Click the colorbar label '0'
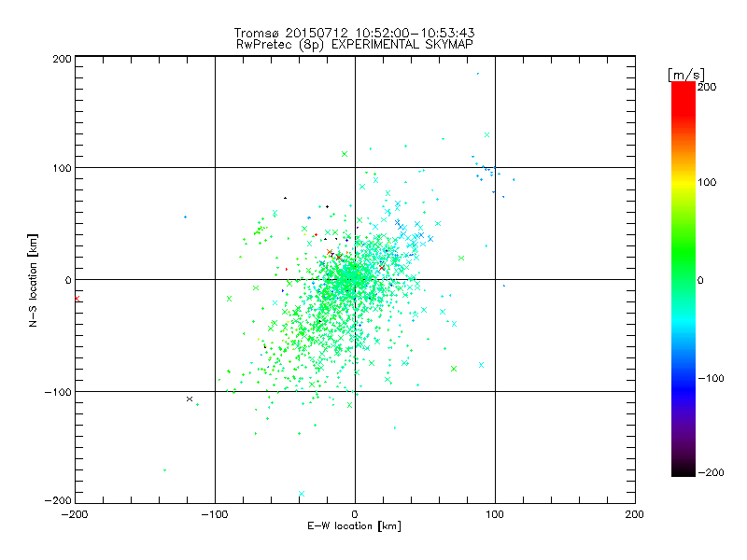This screenshot has height=560, width=747. pyautogui.click(x=700, y=281)
